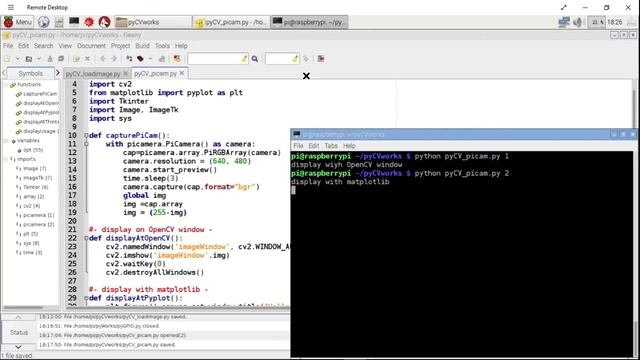Open the File menu in Geany
This screenshot has height=360, width=640.
[8, 46]
